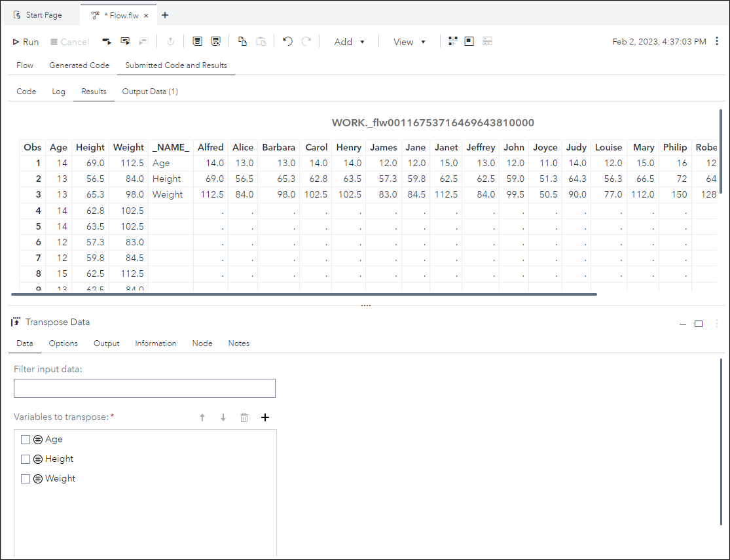Close the Flow.flw tab

click(x=145, y=15)
